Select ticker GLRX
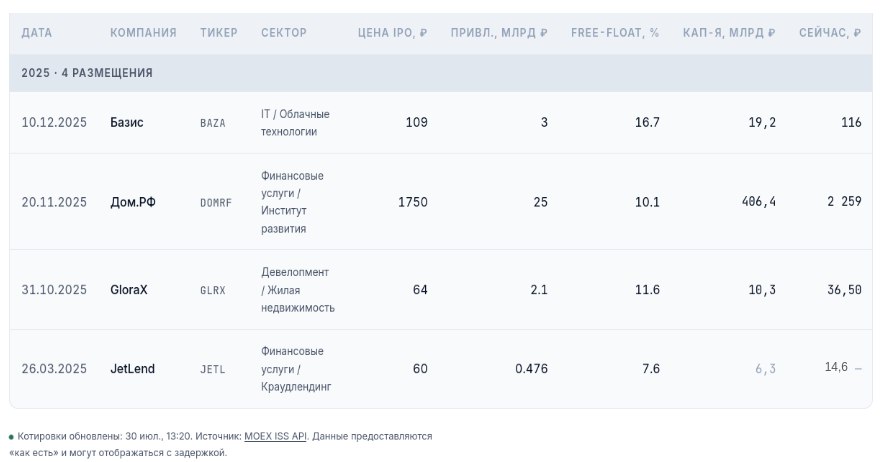The width and height of the screenshot is (883, 462). 213,290
